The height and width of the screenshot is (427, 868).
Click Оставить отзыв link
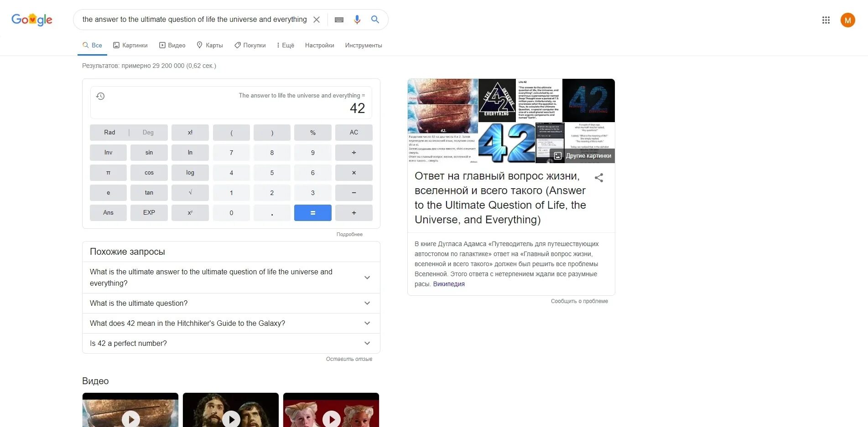tap(349, 359)
